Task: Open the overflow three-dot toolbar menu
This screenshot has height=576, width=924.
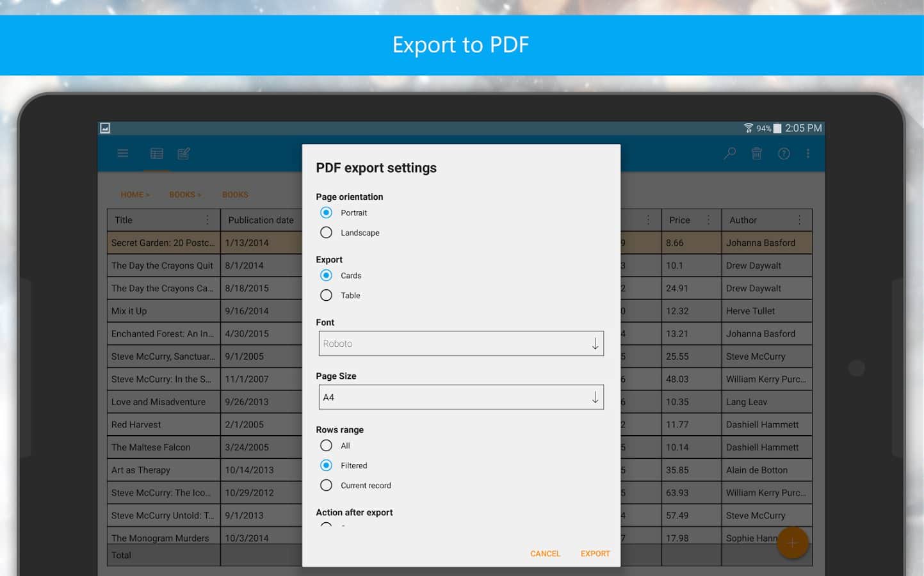Action: coord(808,154)
